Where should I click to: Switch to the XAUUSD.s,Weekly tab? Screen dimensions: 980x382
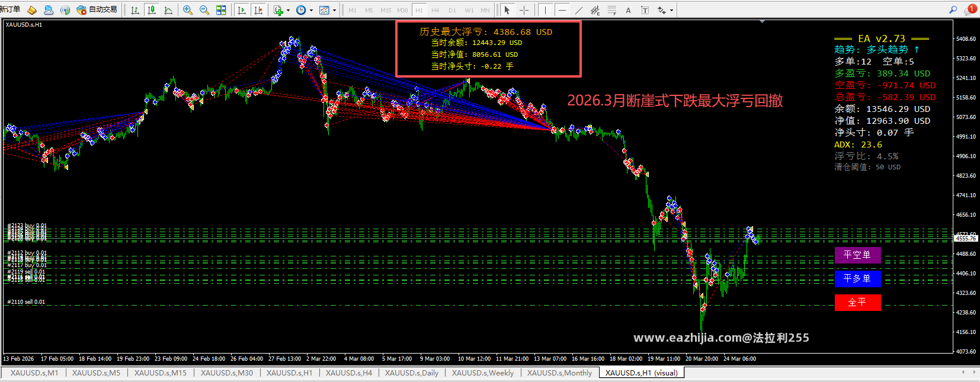[483, 373]
